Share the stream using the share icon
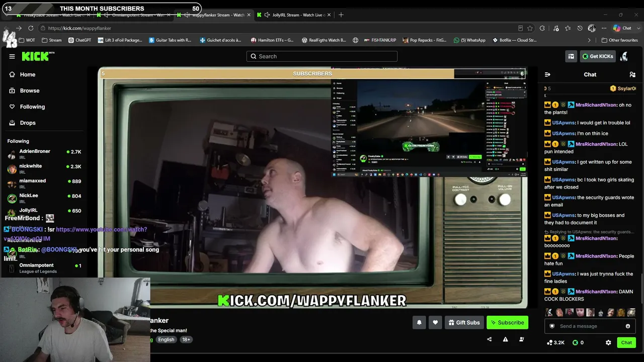This screenshot has height=362, width=644. click(489, 339)
